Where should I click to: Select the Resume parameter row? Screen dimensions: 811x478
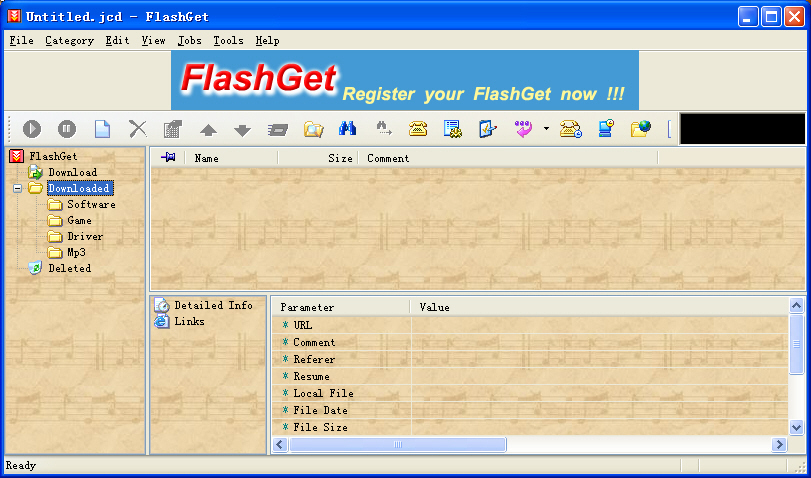coord(531,376)
